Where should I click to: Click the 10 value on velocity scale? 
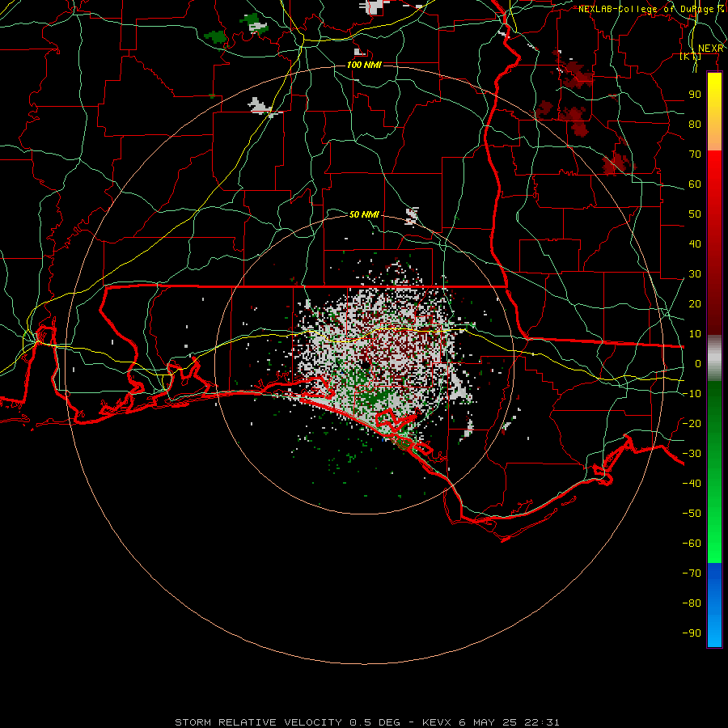click(x=695, y=334)
